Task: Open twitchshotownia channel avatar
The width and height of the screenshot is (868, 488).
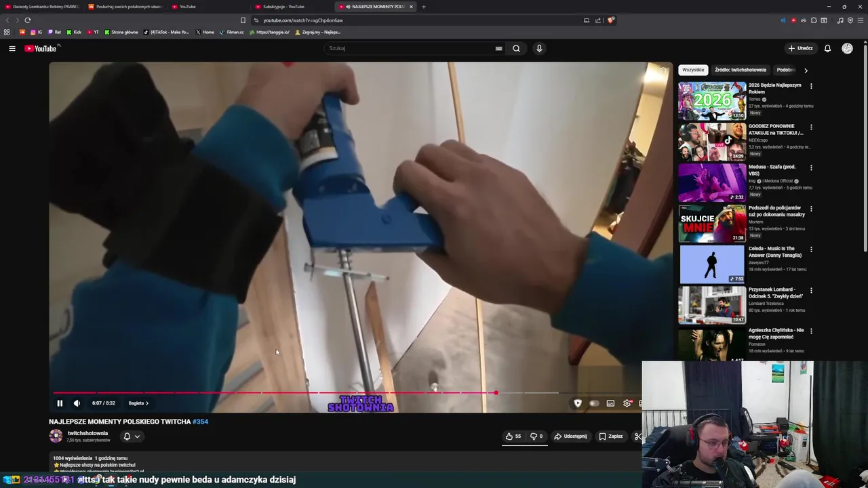Action: [56, 436]
